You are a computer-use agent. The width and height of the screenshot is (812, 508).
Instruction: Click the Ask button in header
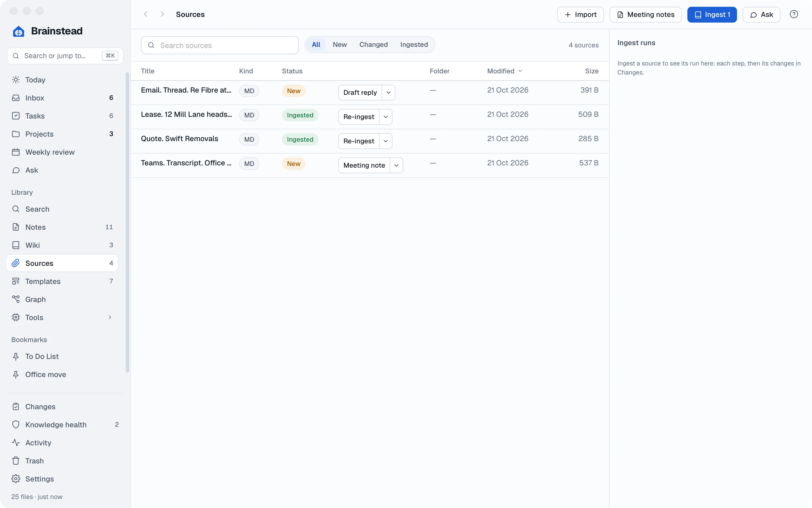click(761, 15)
